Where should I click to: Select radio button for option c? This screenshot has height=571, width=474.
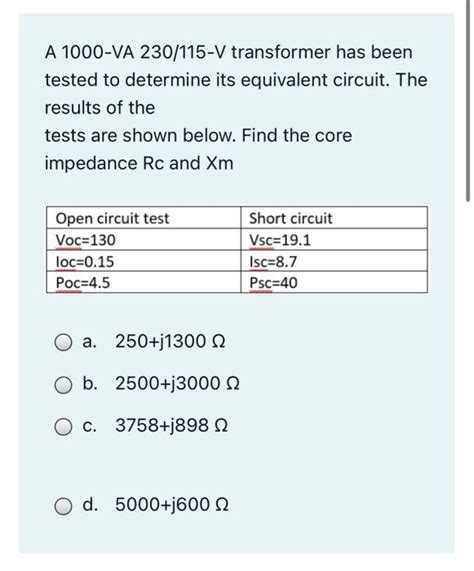click(x=63, y=427)
